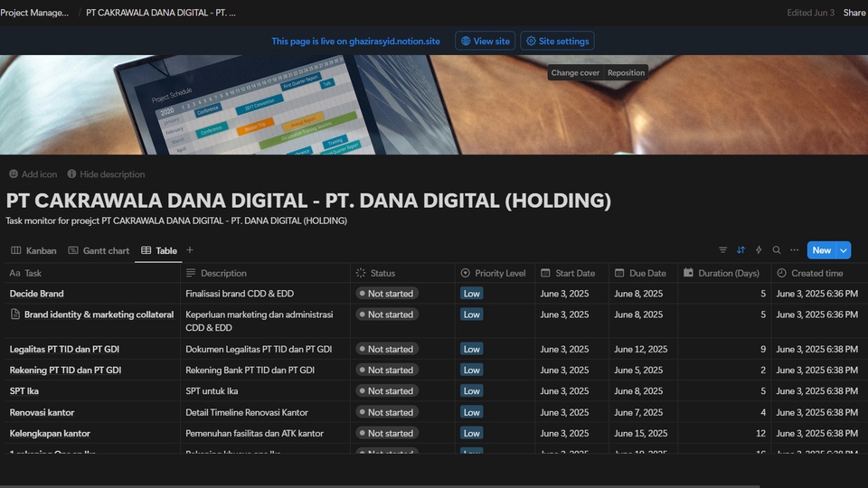The width and height of the screenshot is (868, 488).
Task: Open the sort arrows icon
Action: [x=741, y=250]
